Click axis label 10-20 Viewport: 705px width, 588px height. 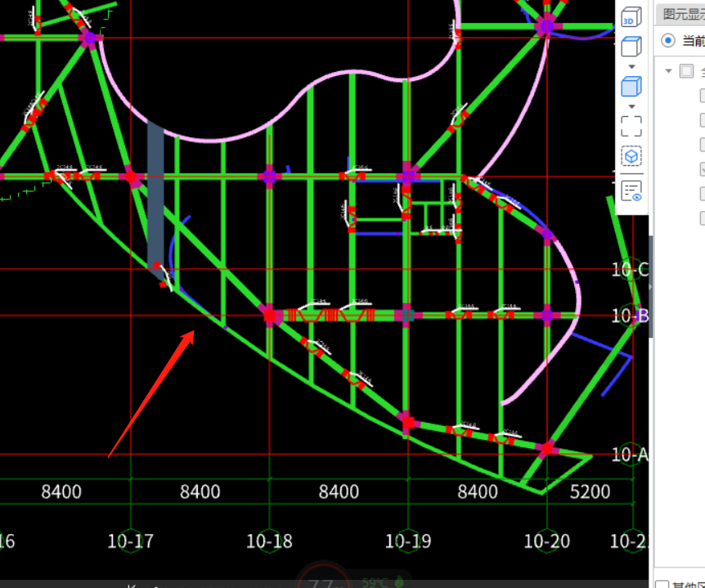[x=546, y=541]
